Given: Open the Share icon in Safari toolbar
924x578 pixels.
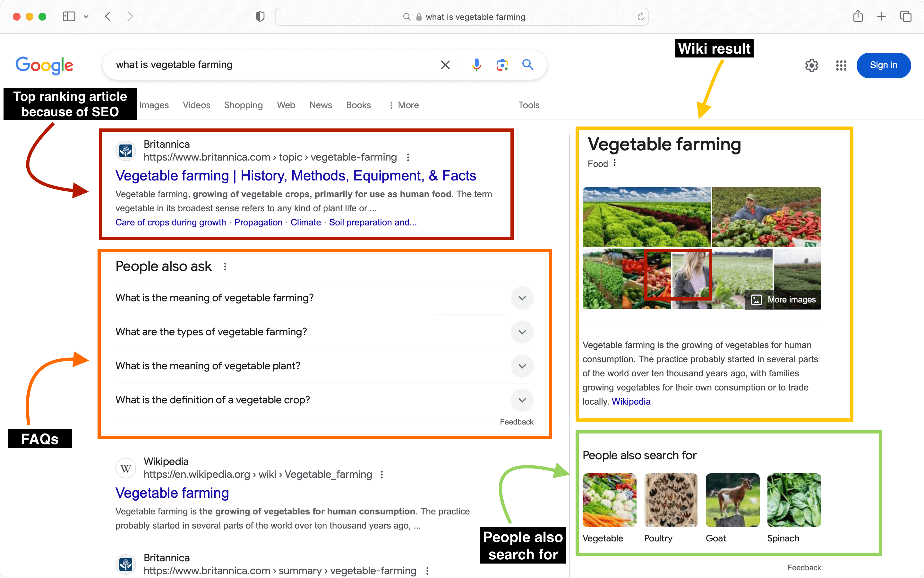Looking at the screenshot, I should [858, 16].
